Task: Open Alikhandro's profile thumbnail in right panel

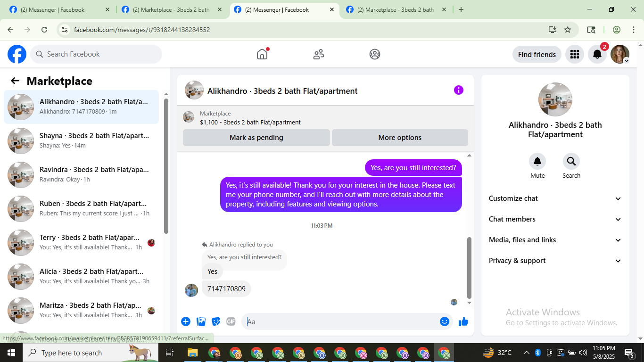Action: click(555, 99)
